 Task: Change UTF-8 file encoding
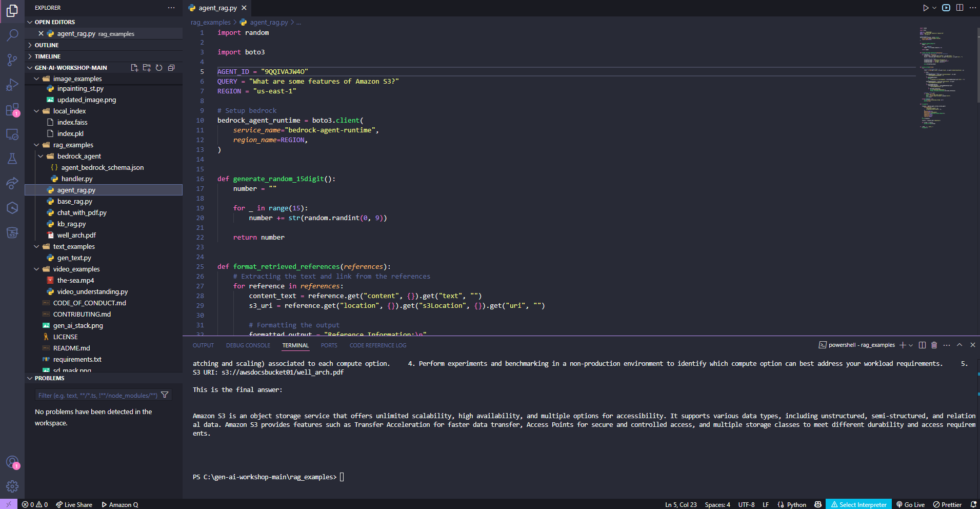(746, 504)
